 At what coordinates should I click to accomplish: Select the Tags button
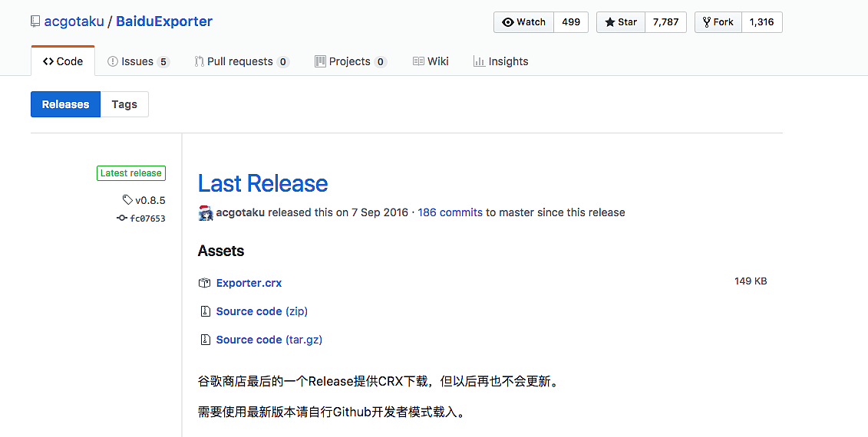click(124, 104)
